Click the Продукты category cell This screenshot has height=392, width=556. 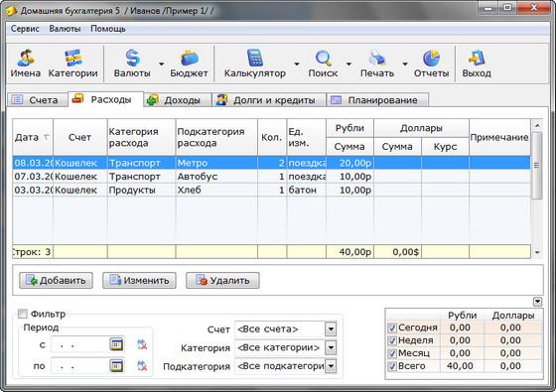point(141,190)
